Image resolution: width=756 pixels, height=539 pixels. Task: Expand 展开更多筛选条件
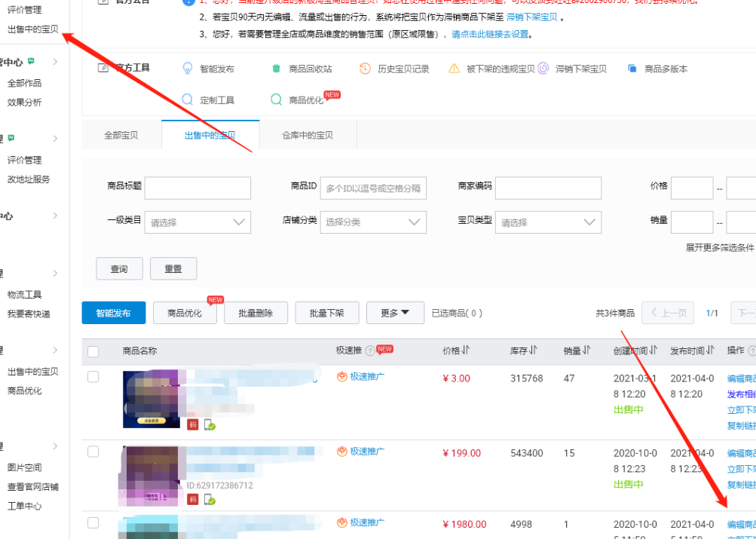[x=719, y=247]
